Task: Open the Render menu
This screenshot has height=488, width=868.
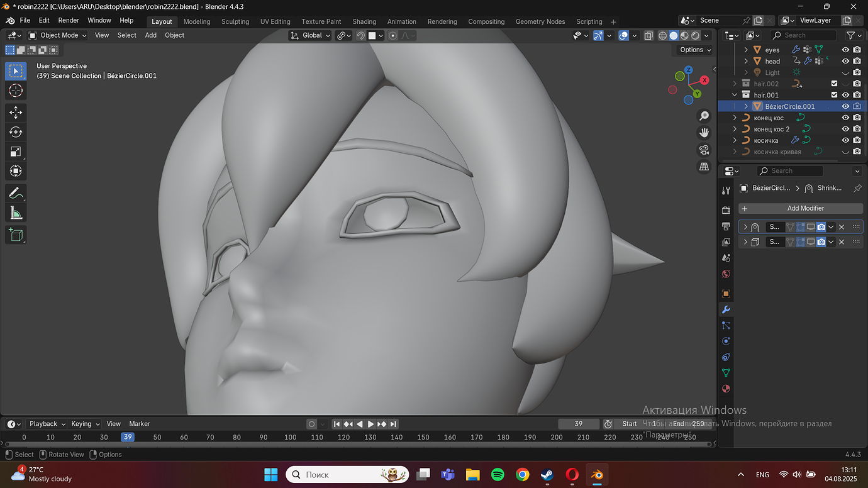Action: tap(69, 20)
